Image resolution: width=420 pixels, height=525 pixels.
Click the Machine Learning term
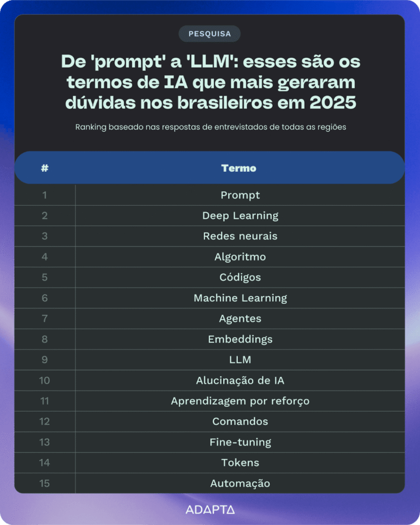pos(240,298)
